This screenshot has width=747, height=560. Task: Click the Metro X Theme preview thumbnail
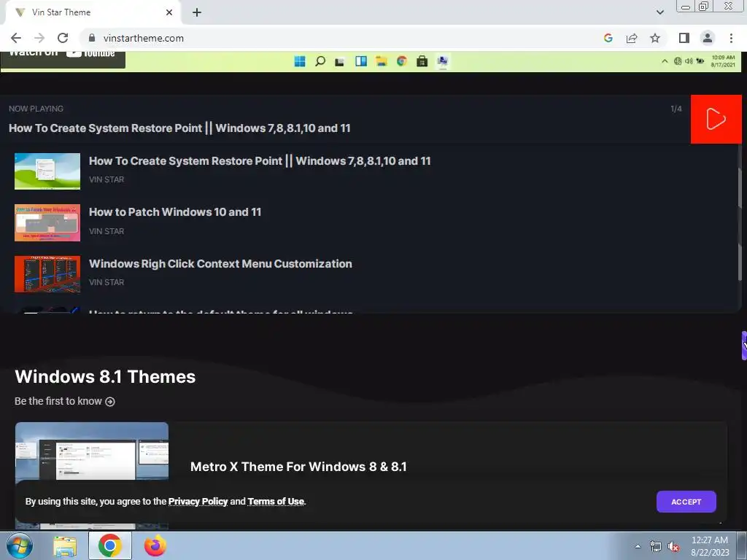tap(91, 452)
